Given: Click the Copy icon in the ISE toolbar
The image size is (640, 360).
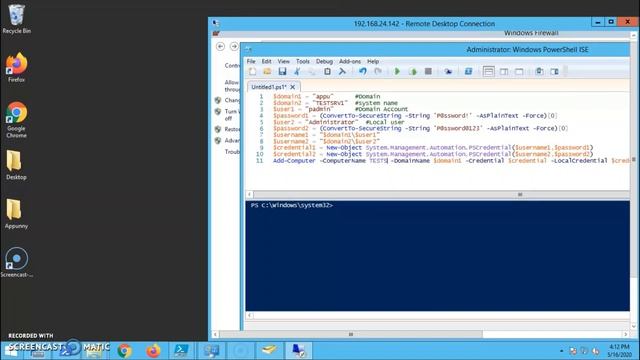Looking at the screenshot, I should tap(312, 71).
